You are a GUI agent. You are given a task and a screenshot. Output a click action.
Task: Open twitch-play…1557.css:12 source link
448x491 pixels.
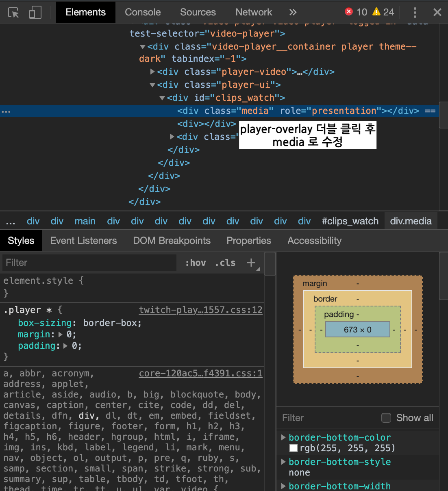201,310
